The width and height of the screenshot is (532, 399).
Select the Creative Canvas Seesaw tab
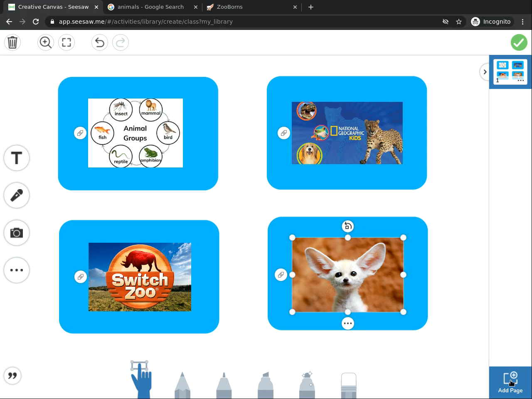tap(53, 7)
